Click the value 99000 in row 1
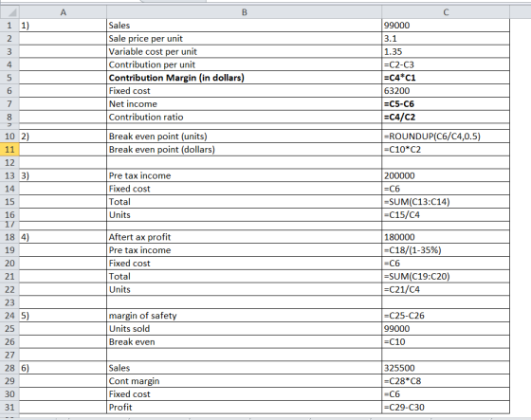Screen dimensions: 531x420 446,26
